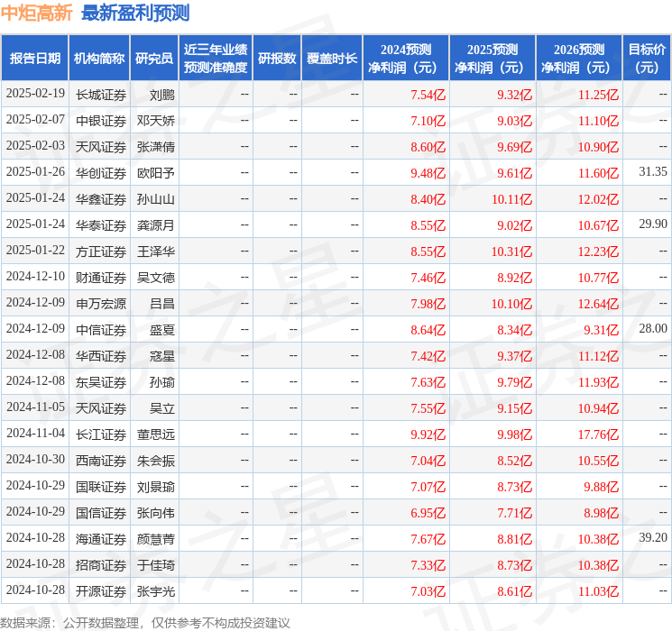Click analyst name 欧阳予
Viewport: 672px width, 631px height.
(x=156, y=173)
